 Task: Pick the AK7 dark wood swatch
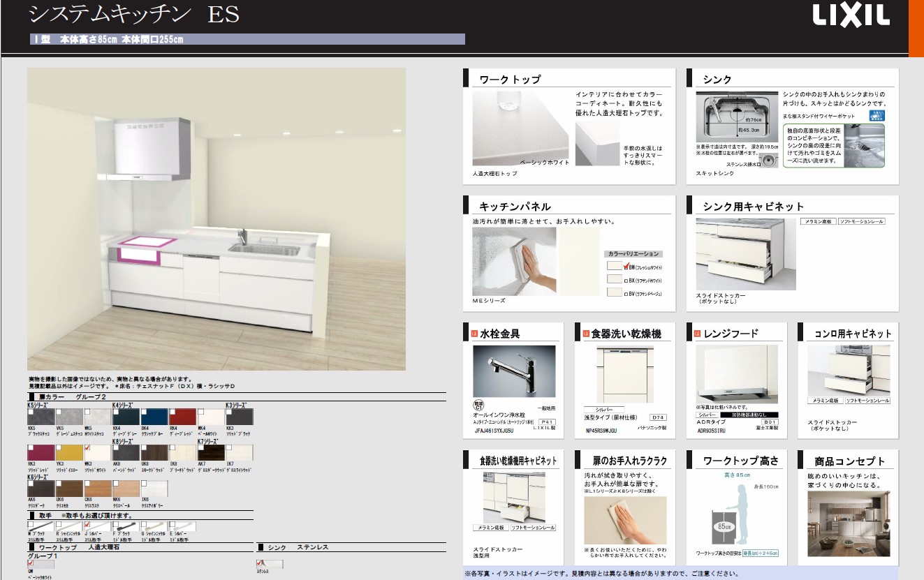pyautogui.click(x=211, y=453)
